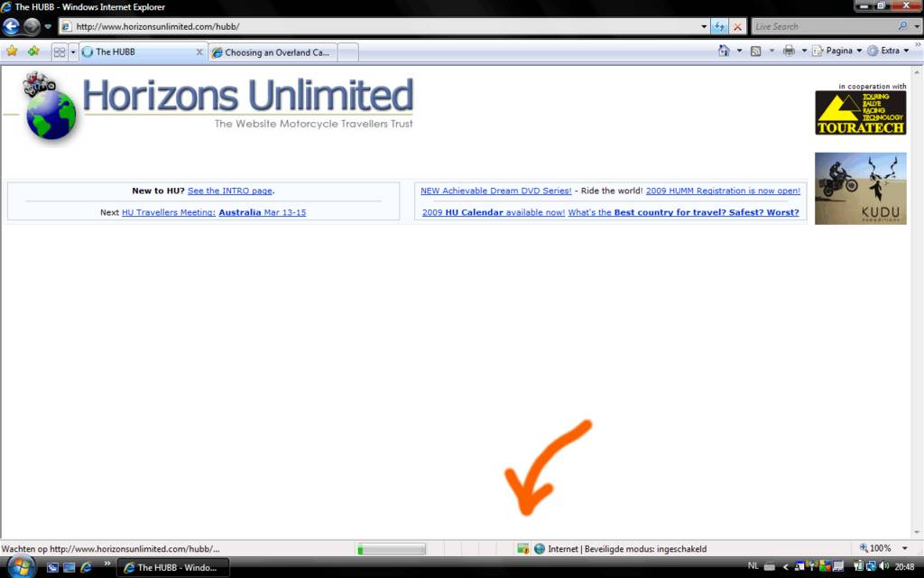Viewport: 924px width, 578px height.
Task: Click the Print toolbar icon
Action: point(789,51)
